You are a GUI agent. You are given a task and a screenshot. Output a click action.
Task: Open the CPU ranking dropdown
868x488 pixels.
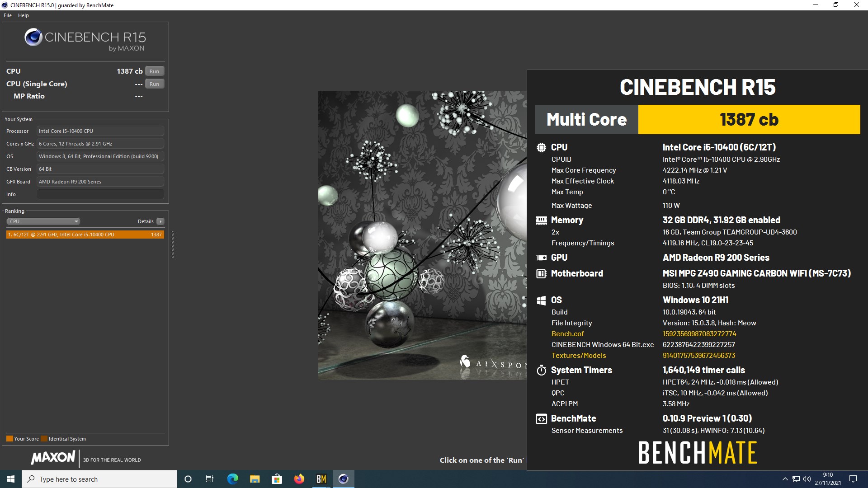[x=43, y=221]
